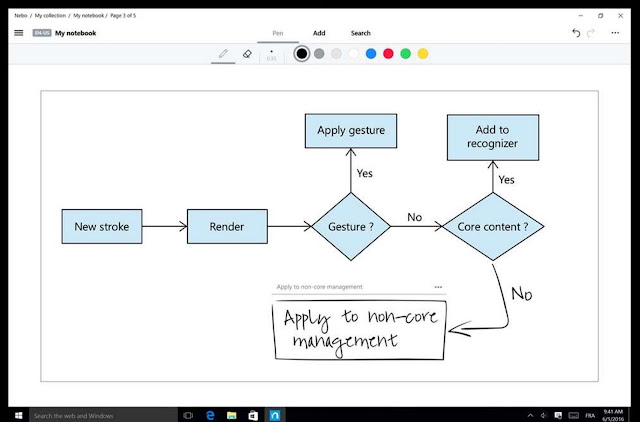Screen dimensions: 640x422
Task: Open the more options ellipsis at top right
Action: 615,33
